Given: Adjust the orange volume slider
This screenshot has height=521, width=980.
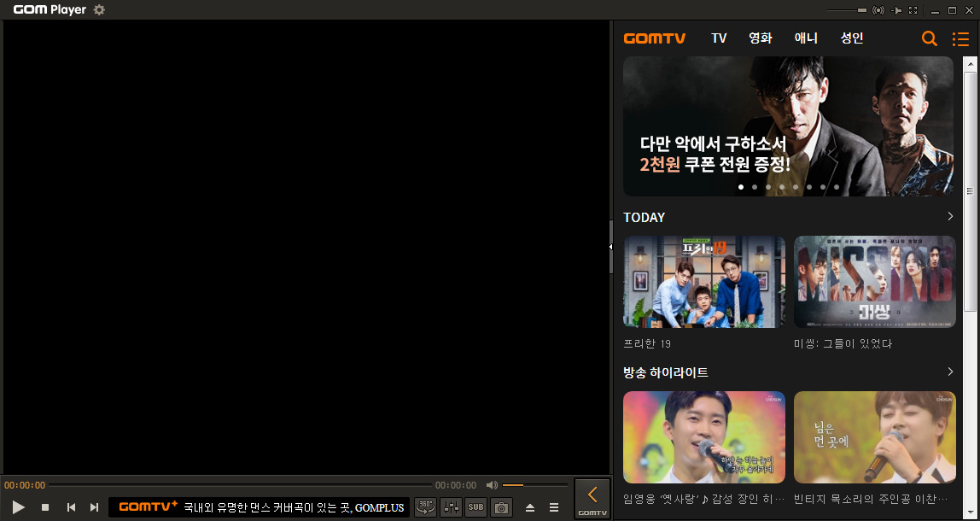Looking at the screenshot, I should point(534,485).
